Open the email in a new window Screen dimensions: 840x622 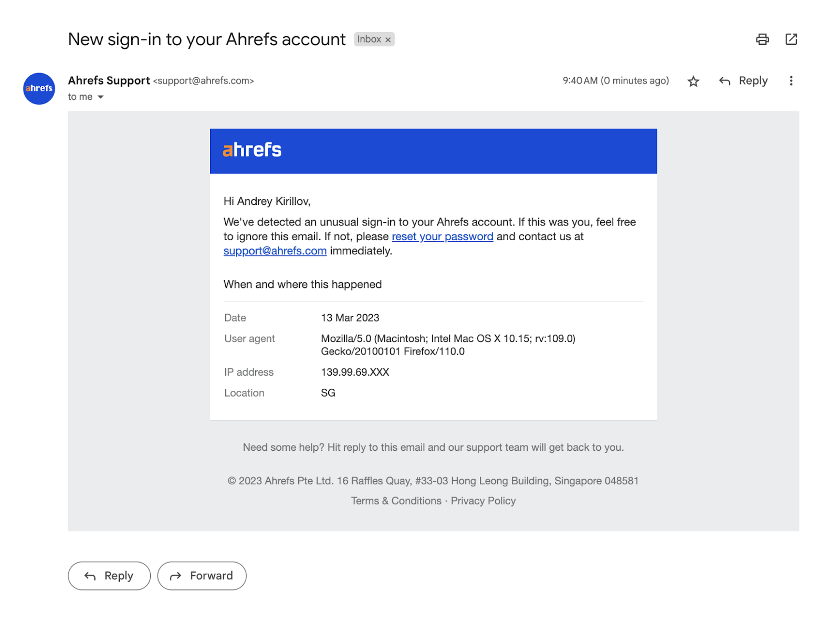pos(791,39)
